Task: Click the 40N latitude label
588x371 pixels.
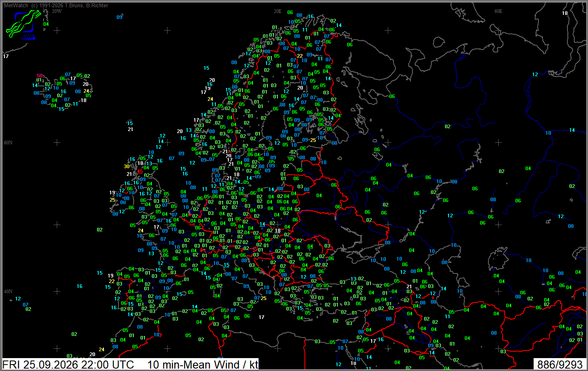Action: coord(8,291)
